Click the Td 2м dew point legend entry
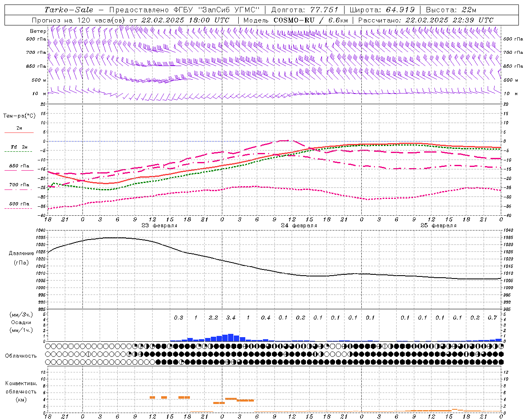The image size is (525, 420). [x=19, y=147]
